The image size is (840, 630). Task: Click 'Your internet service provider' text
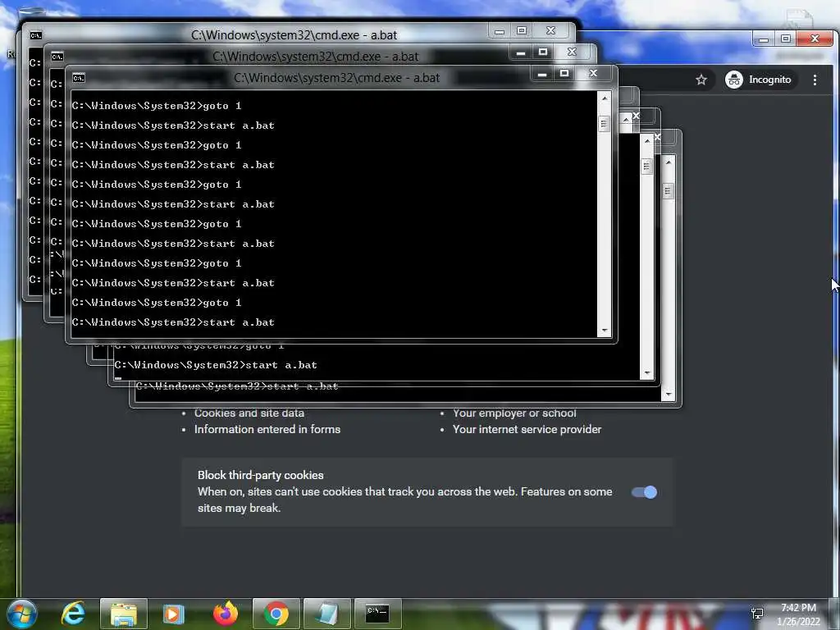tap(527, 430)
